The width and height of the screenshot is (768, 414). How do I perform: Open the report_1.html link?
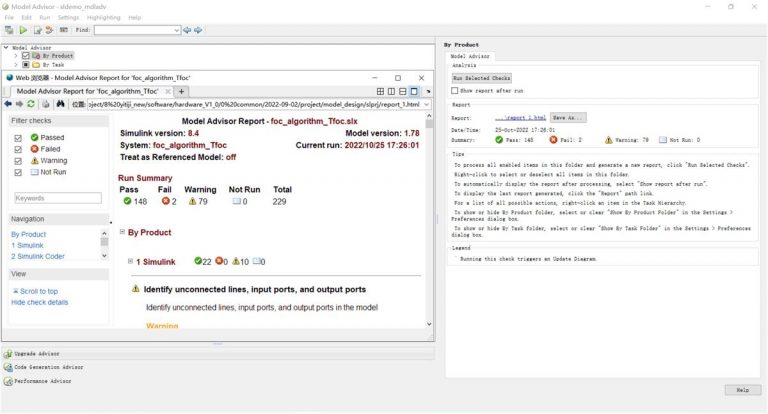[x=520, y=118]
